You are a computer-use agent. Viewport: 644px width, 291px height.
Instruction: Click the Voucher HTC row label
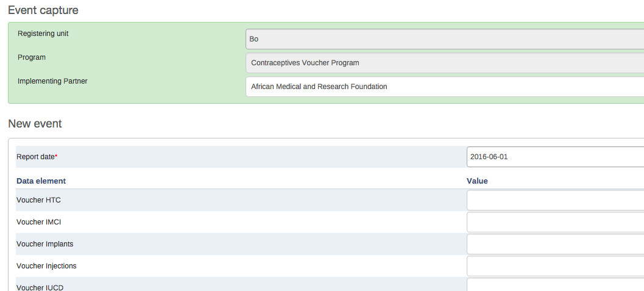38,200
